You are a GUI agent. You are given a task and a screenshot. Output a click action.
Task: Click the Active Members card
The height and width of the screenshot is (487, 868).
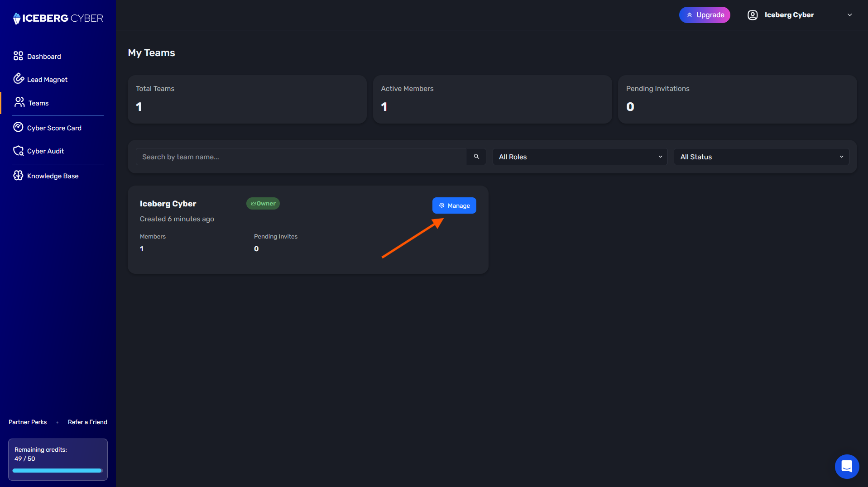click(x=492, y=99)
